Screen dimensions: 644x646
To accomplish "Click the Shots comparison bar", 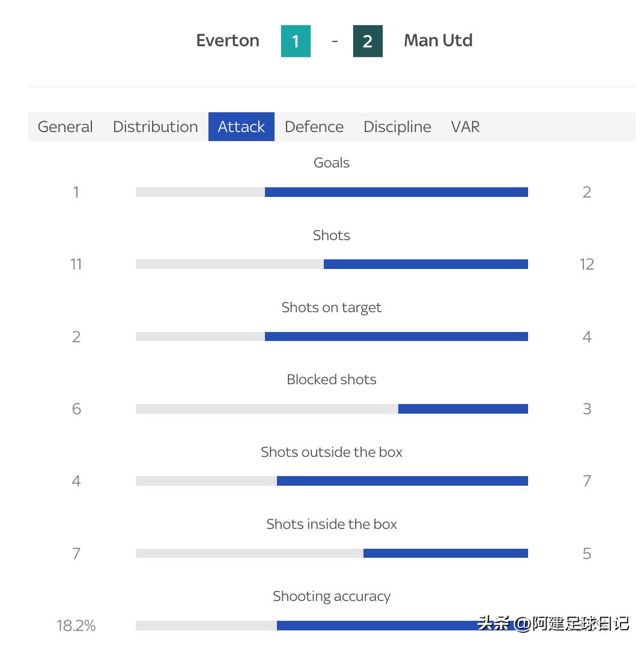I will 332,264.
